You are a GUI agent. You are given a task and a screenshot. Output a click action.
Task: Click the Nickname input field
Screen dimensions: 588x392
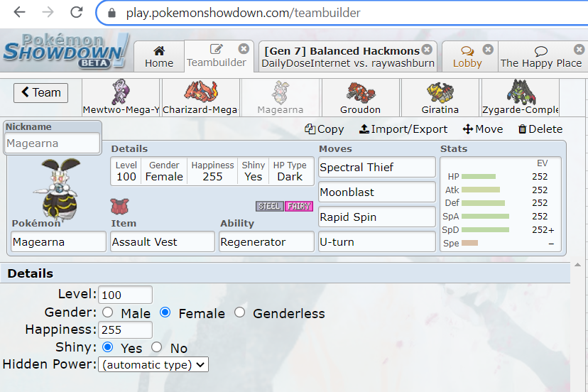pyautogui.click(x=53, y=143)
